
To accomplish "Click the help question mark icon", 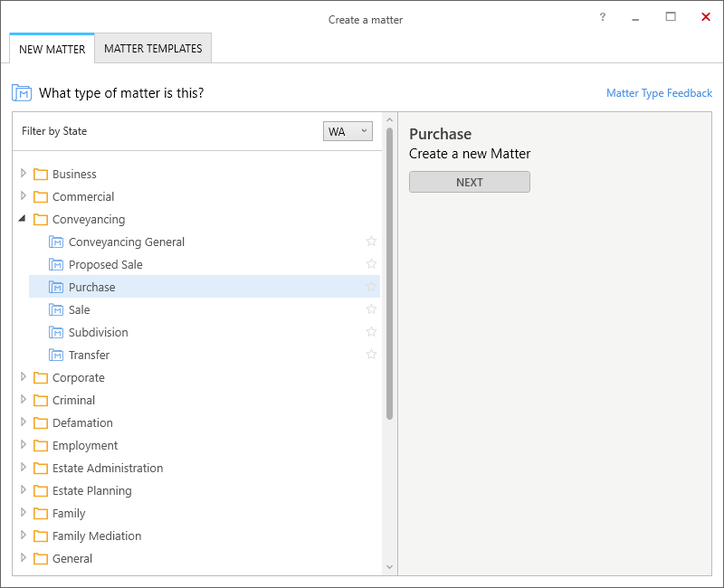I will click(603, 17).
